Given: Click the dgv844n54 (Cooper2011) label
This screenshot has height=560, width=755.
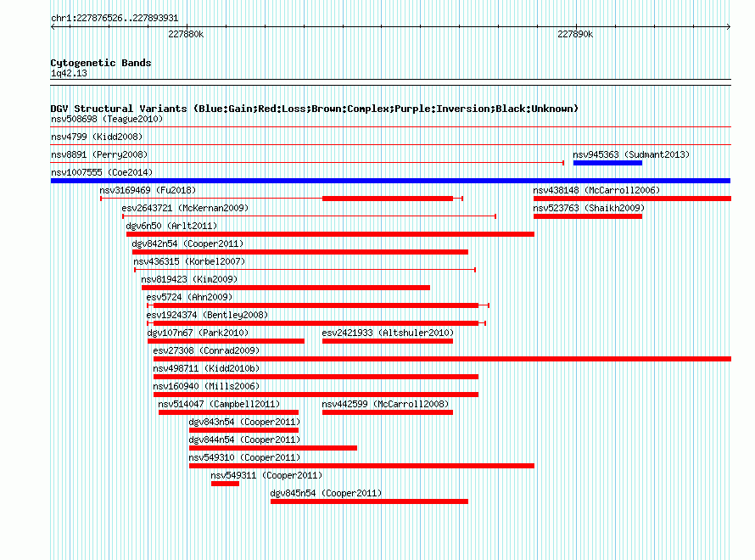Looking at the screenshot, I should (x=244, y=440).
